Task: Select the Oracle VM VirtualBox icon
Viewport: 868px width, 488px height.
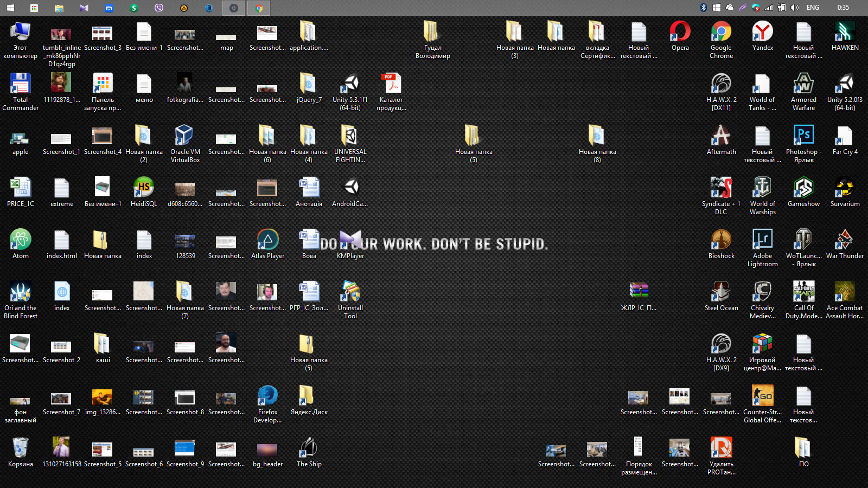Action: [x=185, y=136]
